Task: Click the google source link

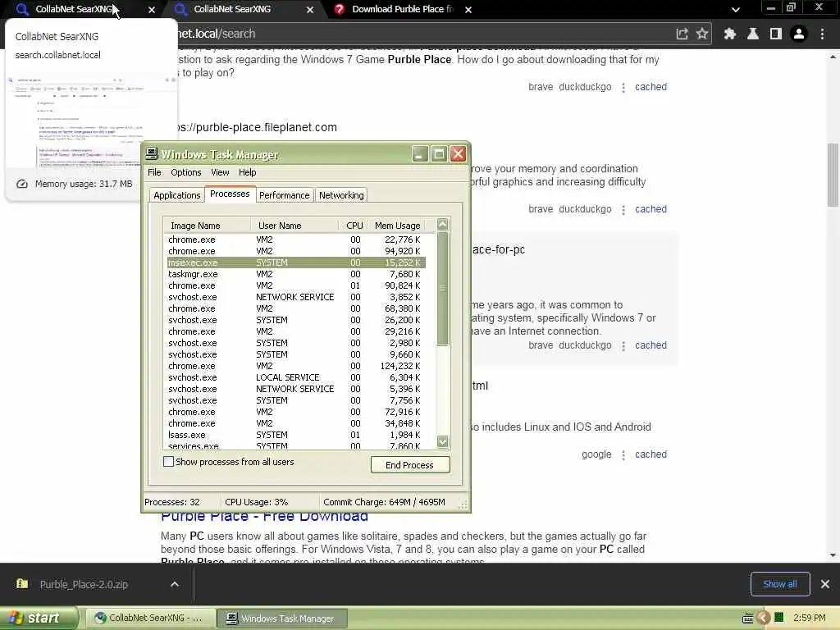Action: (x=596, y=454)
